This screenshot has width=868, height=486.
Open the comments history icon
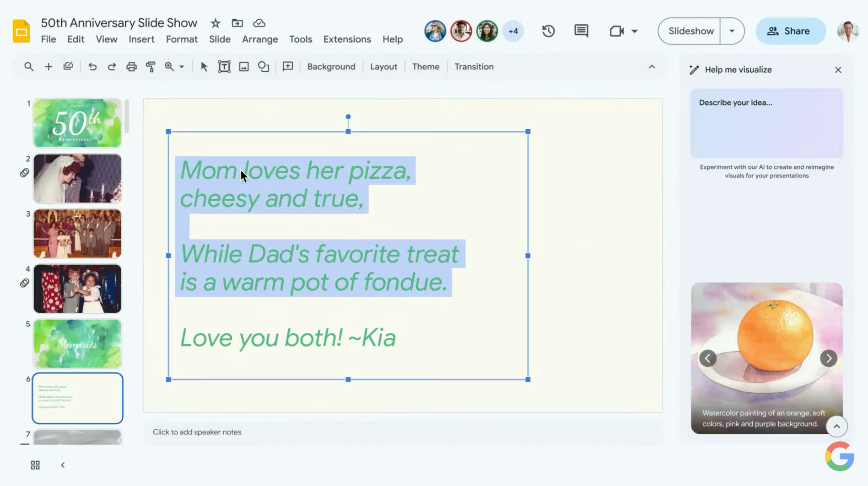[581, 31]
